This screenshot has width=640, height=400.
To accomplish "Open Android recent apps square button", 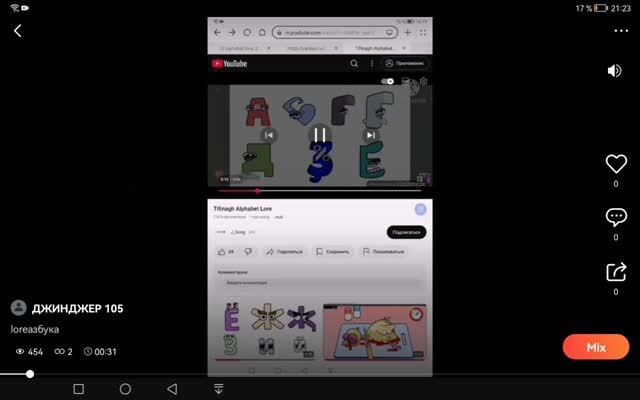I will [x=78, y=389].
